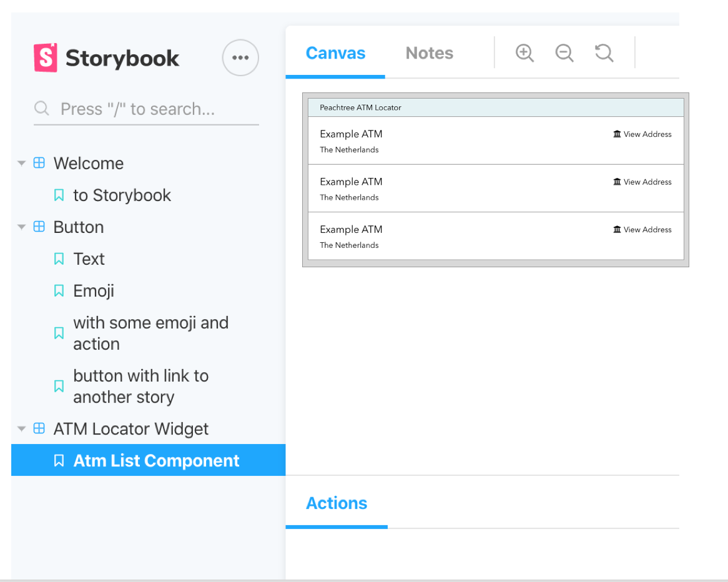Zoom out on the canvas preview

564,53
